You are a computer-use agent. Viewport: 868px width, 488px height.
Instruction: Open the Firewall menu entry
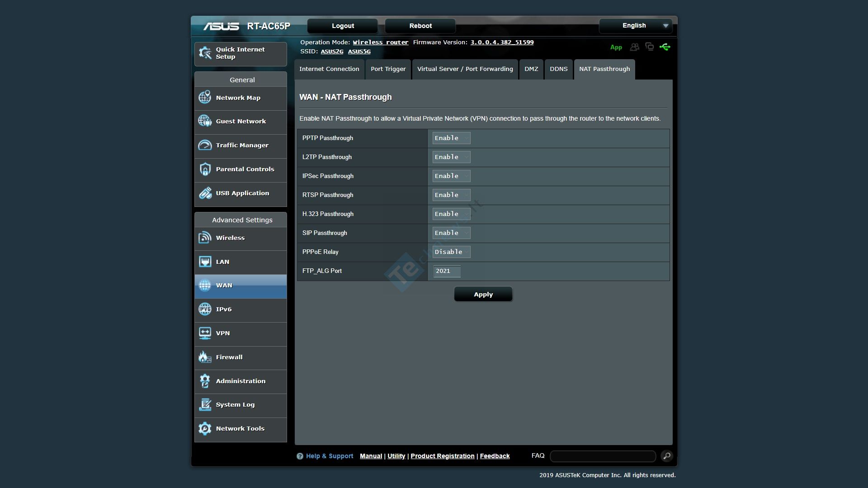pyautogui.click(x=241, y=358)
